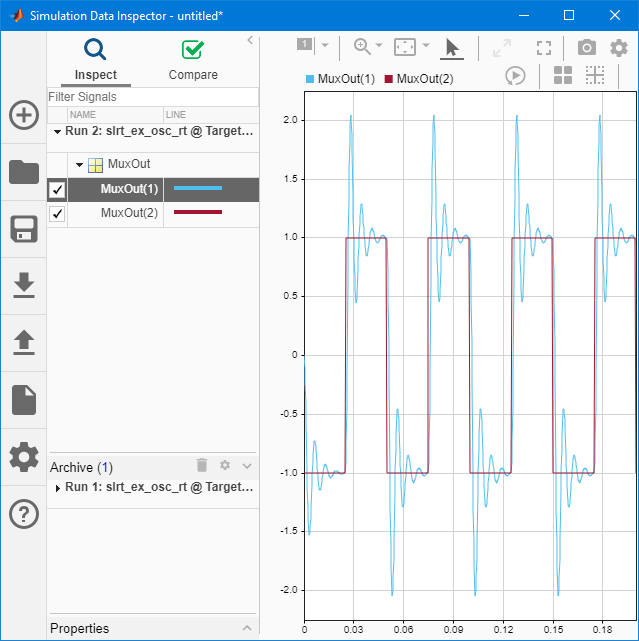Uncheck the MuxOut(1) signal checkbox
639x641 pixels.
(57, 190)
